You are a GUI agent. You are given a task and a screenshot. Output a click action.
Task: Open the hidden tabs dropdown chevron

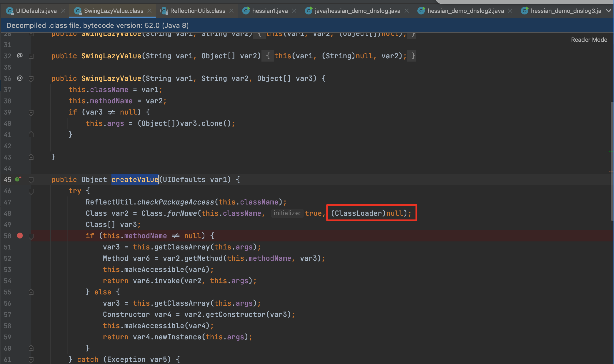[x=608, y=11]
